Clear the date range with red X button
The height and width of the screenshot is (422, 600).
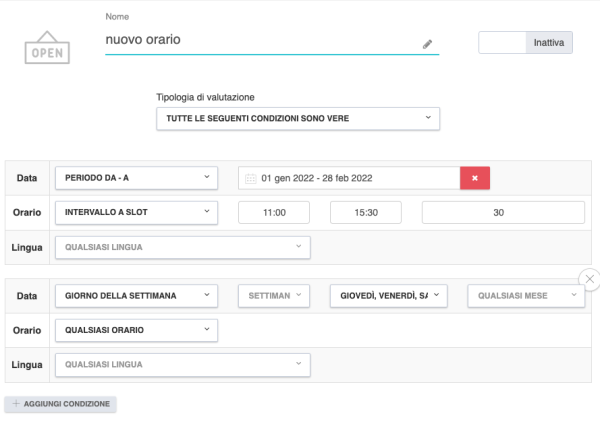pyautogui.click(x=475, y=178)
